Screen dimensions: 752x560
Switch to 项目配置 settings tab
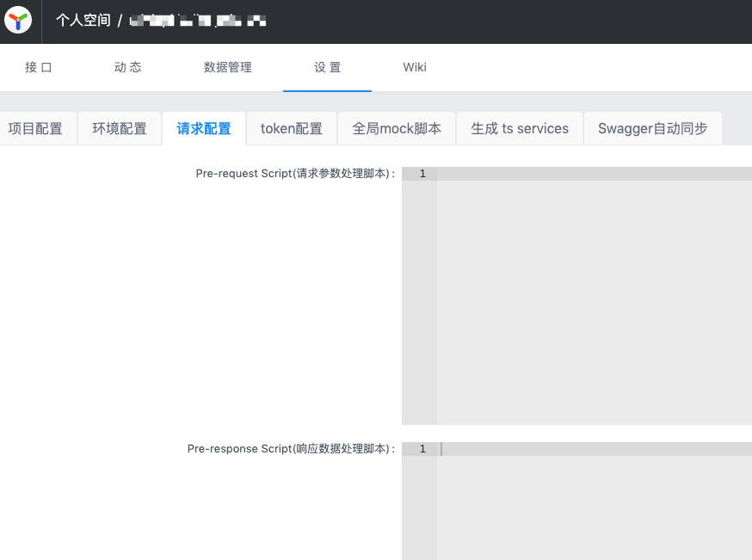coord(35,128)
